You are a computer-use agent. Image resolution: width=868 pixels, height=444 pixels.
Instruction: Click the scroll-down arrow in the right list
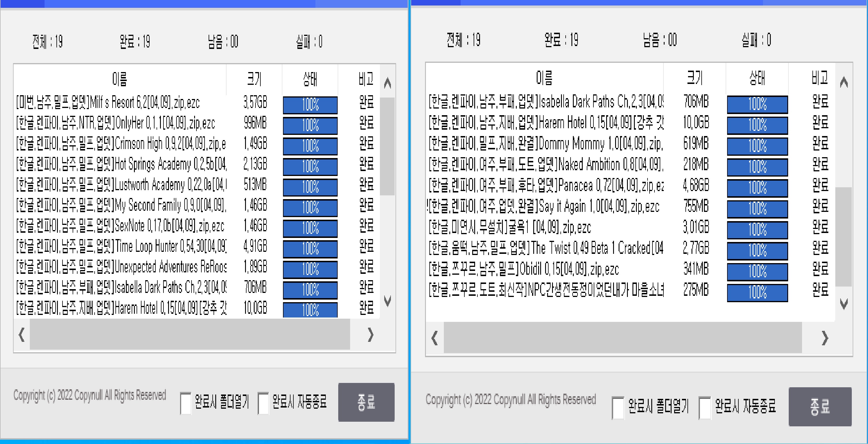tap(844, 304)
